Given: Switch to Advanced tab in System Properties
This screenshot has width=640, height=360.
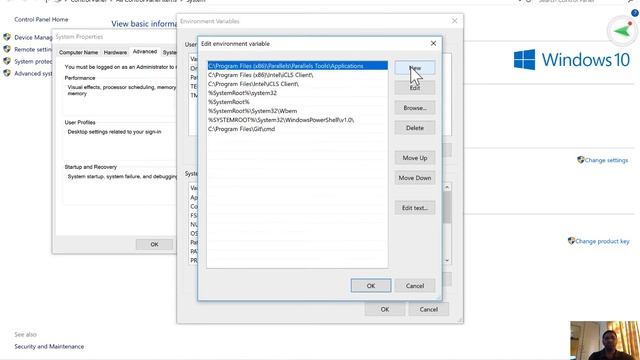Looking at the screenshot, I should (x=145, y=51).
